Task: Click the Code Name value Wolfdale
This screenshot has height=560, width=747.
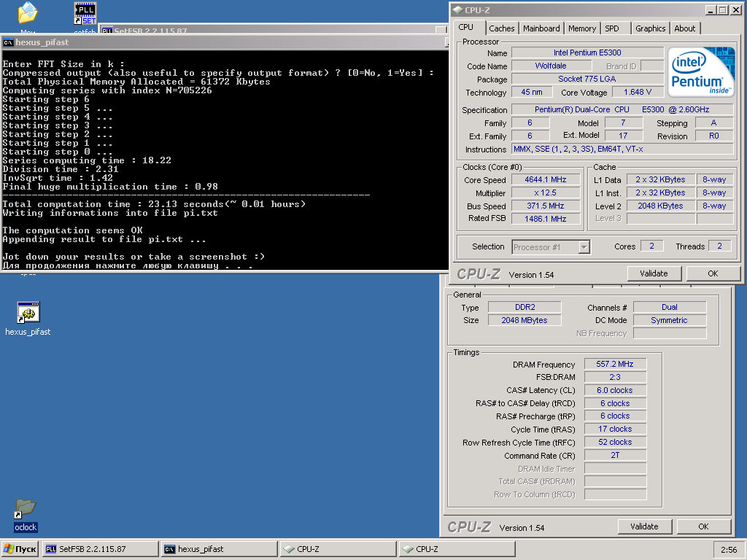Action: pyautogui.click(x=551, y=66)
